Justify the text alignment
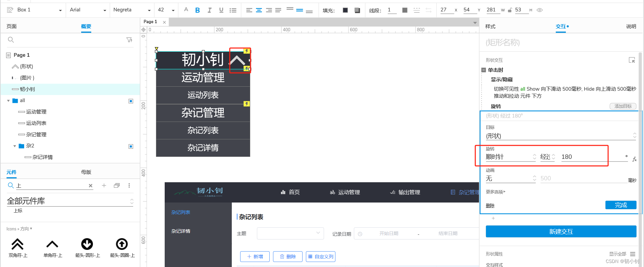This screenshot has width=644, height=267. pos(278,10)
